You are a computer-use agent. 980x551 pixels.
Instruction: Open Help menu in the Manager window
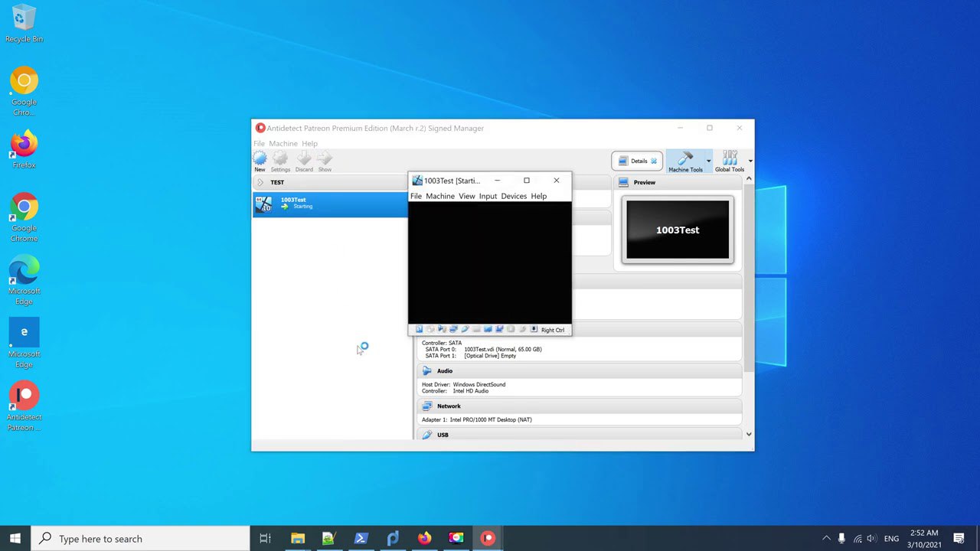point(309,143)
